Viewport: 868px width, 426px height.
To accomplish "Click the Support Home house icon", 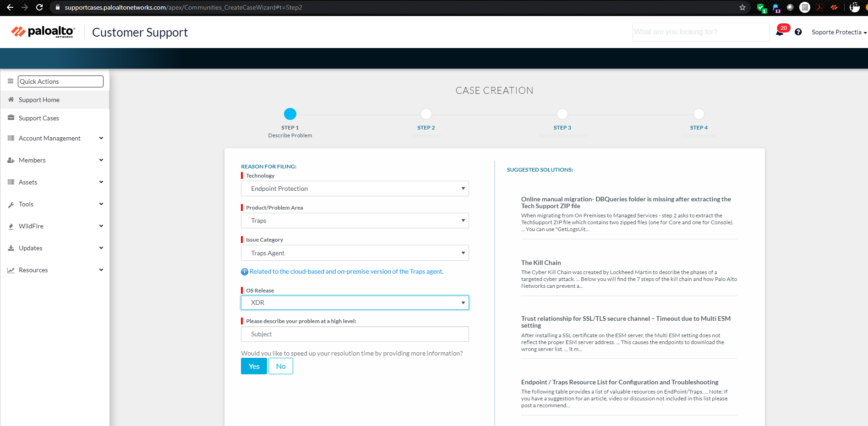I will 11,99.
